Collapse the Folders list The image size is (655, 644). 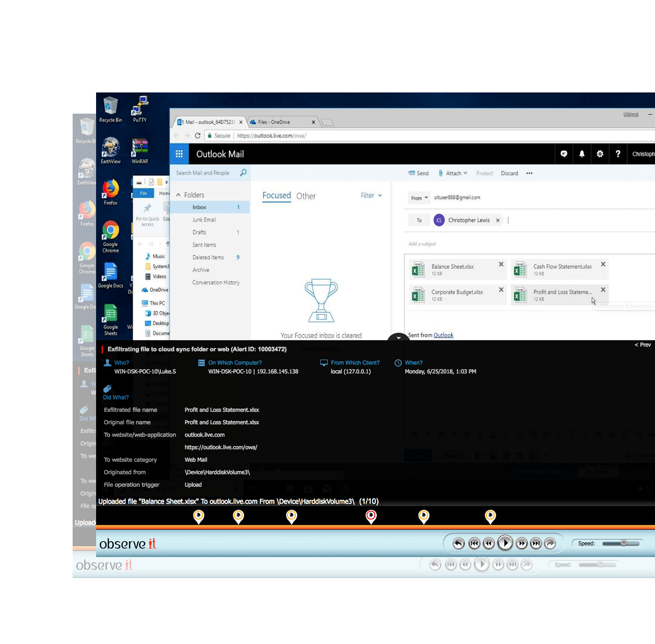179,195
